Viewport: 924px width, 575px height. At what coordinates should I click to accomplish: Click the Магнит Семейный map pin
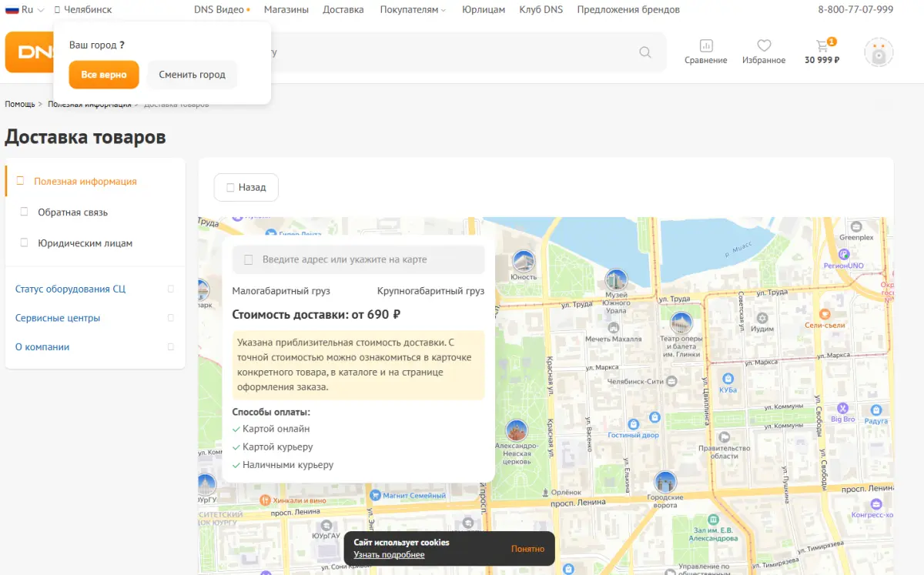[x=376, y=496]
